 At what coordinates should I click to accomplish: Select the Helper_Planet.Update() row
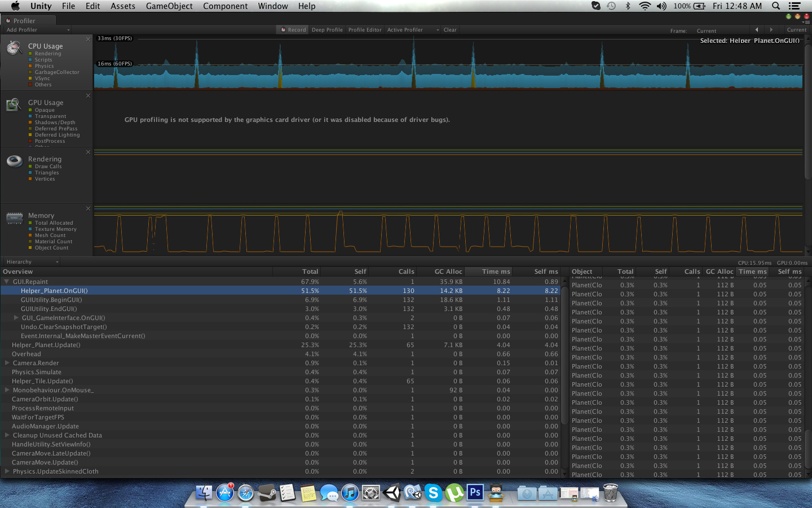pyautogui.click(x=280, y=345)
